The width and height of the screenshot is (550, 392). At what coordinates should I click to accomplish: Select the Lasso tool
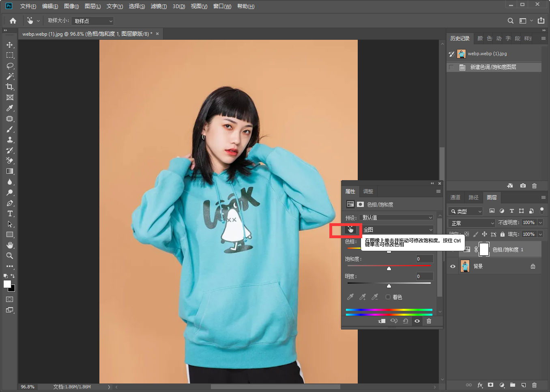pos(10,66)
